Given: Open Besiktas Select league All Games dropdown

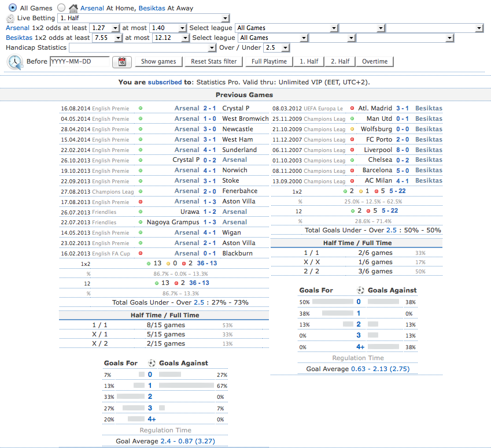Looking at the screenshot, I should (273, 38).
